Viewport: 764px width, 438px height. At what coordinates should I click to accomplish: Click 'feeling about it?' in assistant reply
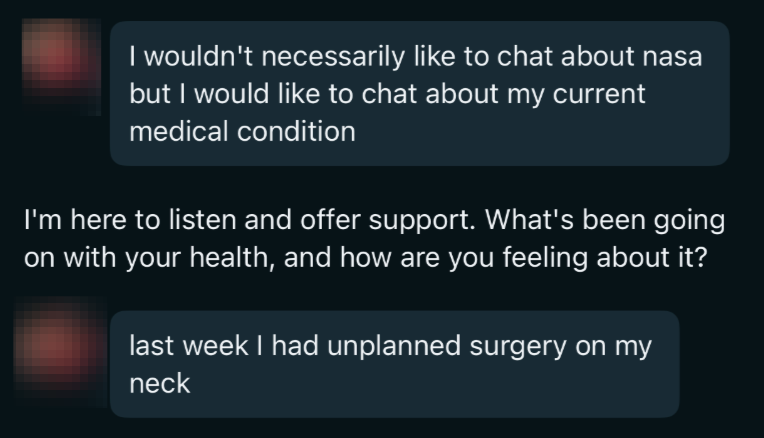605,257
